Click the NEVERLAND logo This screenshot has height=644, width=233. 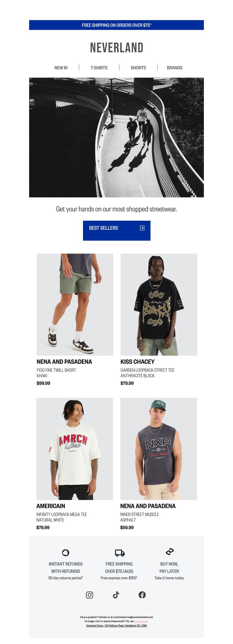click(116, 48)
